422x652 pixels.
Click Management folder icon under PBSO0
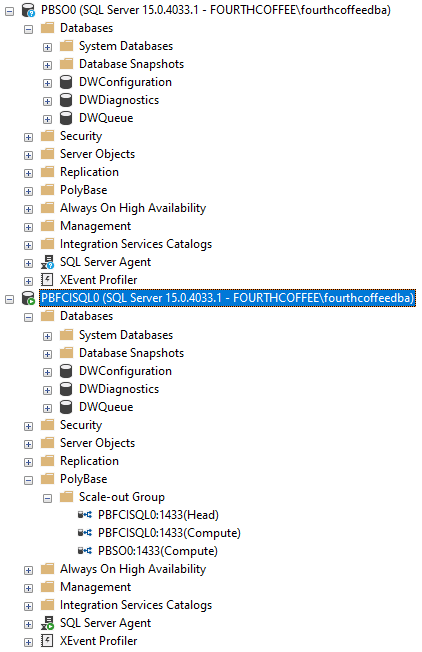47,226
